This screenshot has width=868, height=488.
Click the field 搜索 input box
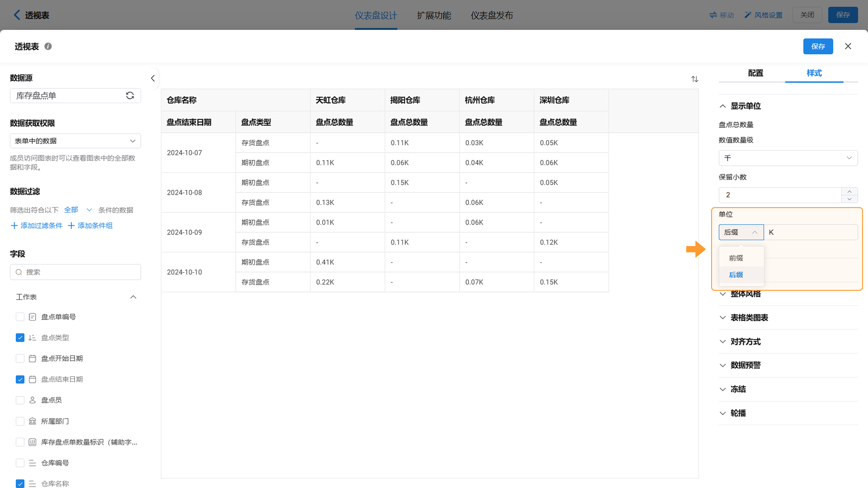pyautogui.click(x=75, y=272)
